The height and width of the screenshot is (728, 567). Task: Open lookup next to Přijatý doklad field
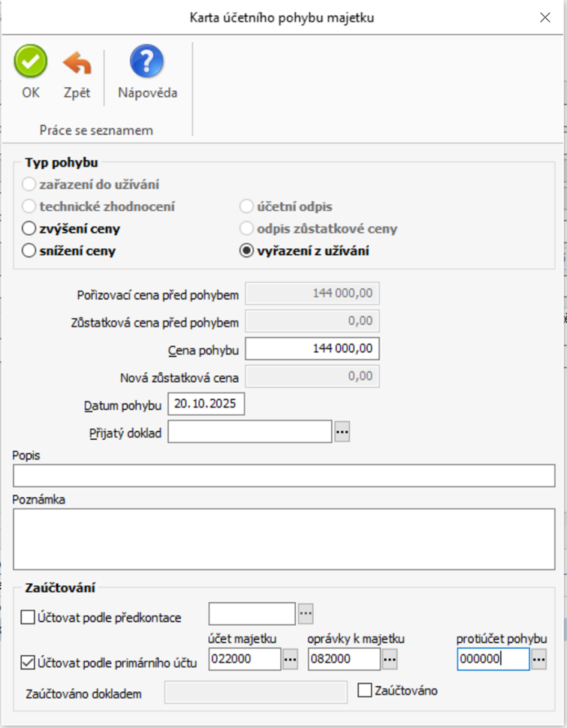[342, 432]
